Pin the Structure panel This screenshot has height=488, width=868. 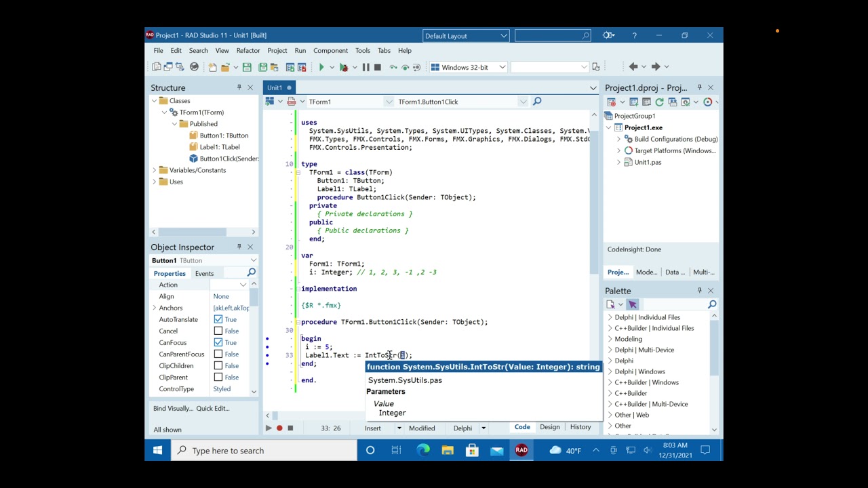point(239,87)
